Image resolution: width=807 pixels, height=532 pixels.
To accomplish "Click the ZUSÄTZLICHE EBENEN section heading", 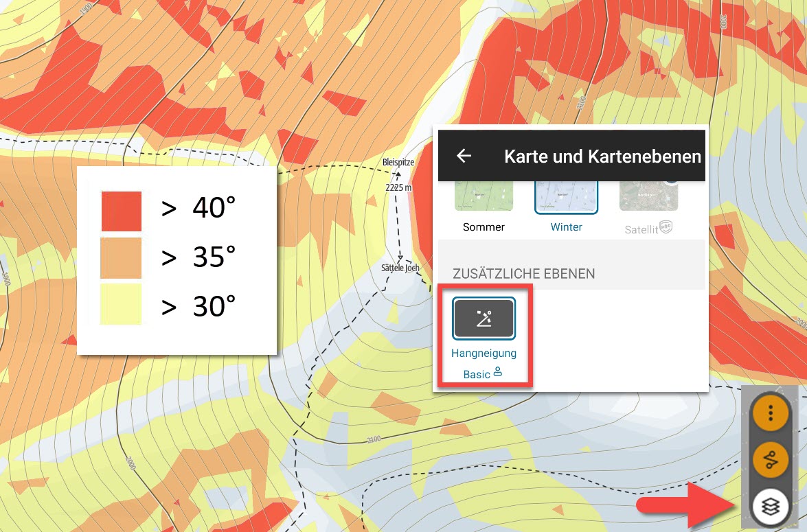I will [524, 274].
